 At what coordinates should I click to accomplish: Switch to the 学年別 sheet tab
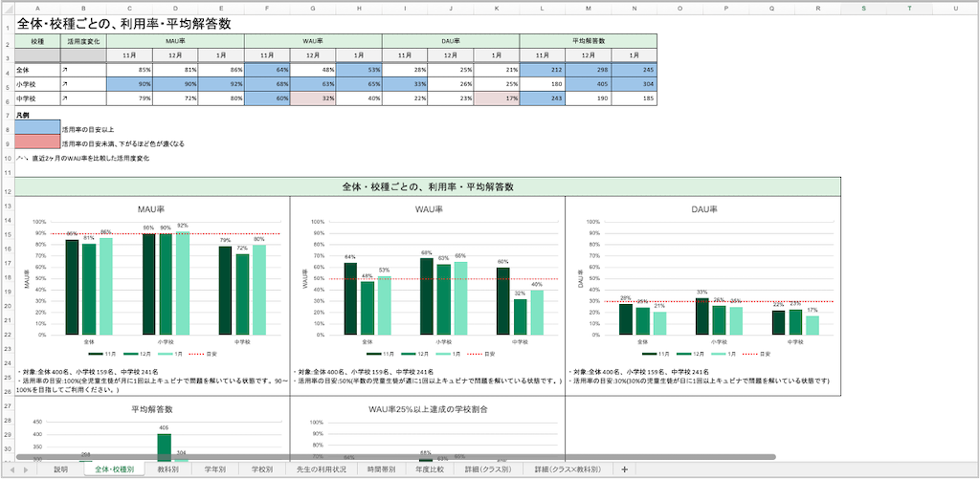[x=214, y=469]
